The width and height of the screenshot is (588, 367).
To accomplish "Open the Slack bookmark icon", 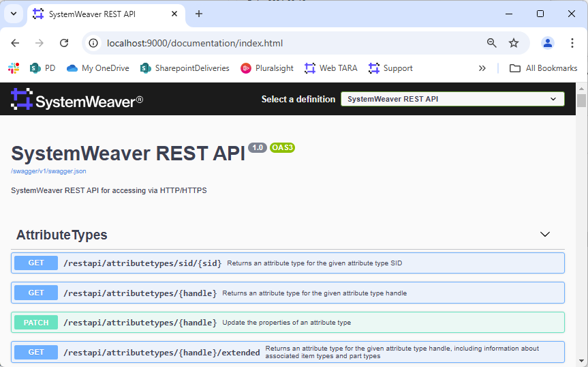I will pyautogui.click(x=14, y=68).
